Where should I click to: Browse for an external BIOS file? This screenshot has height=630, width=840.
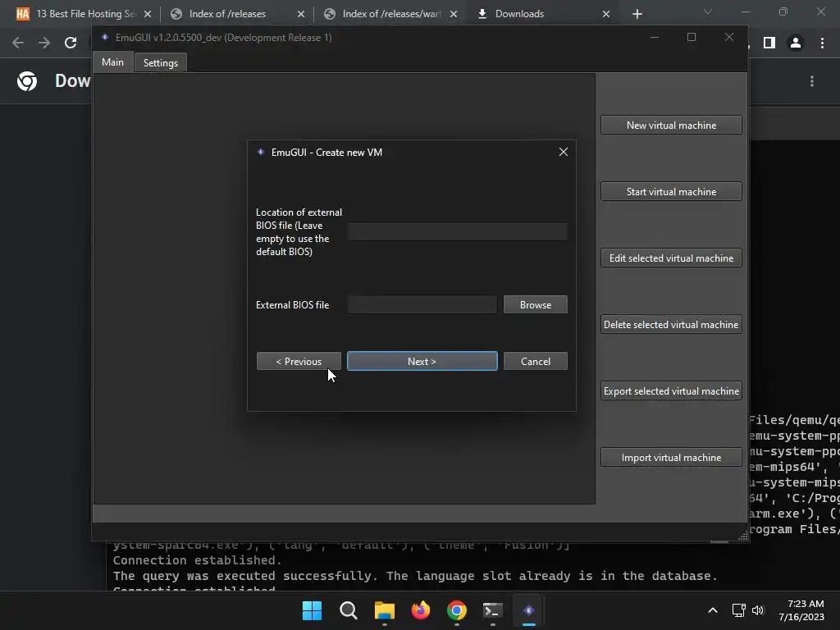(x=535, y=304)
